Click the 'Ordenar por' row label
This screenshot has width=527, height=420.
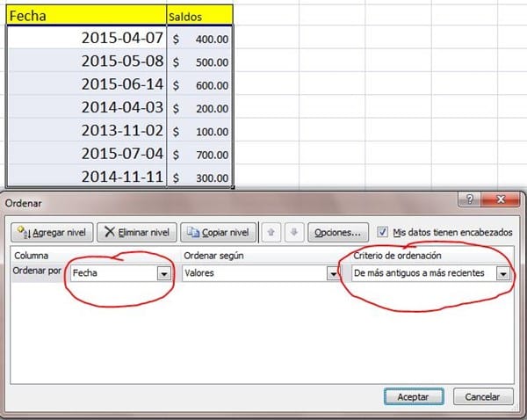(37, 271)
